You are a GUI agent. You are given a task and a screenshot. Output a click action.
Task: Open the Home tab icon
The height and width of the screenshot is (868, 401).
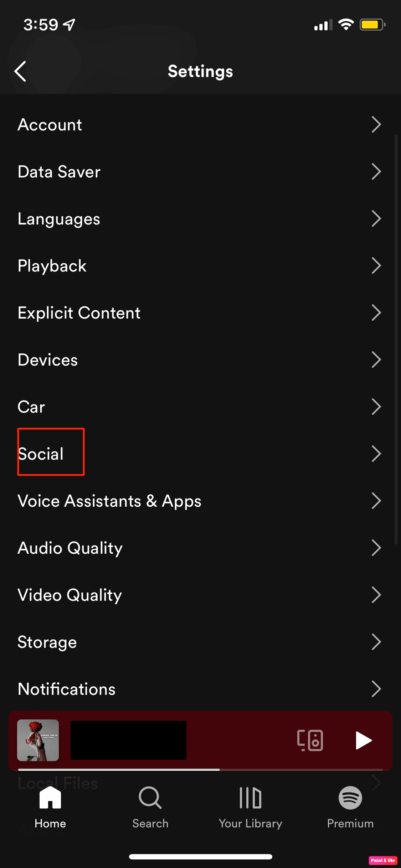click(x=50, y=797)
